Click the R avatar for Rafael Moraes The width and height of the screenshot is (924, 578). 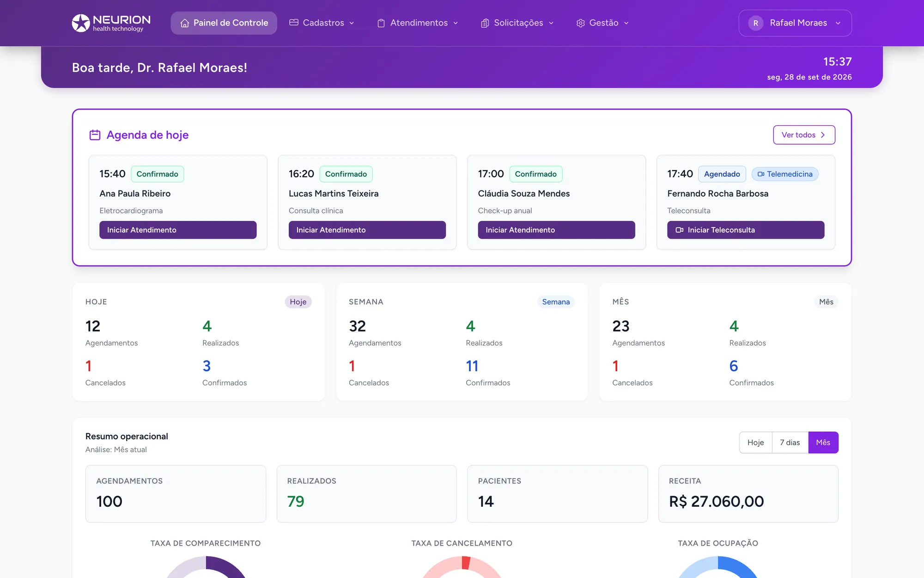(756, 23)
